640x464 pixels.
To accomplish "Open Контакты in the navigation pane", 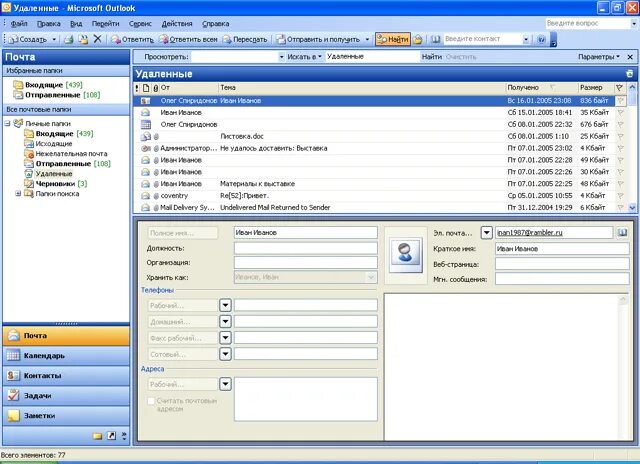I will coord(66,375).
